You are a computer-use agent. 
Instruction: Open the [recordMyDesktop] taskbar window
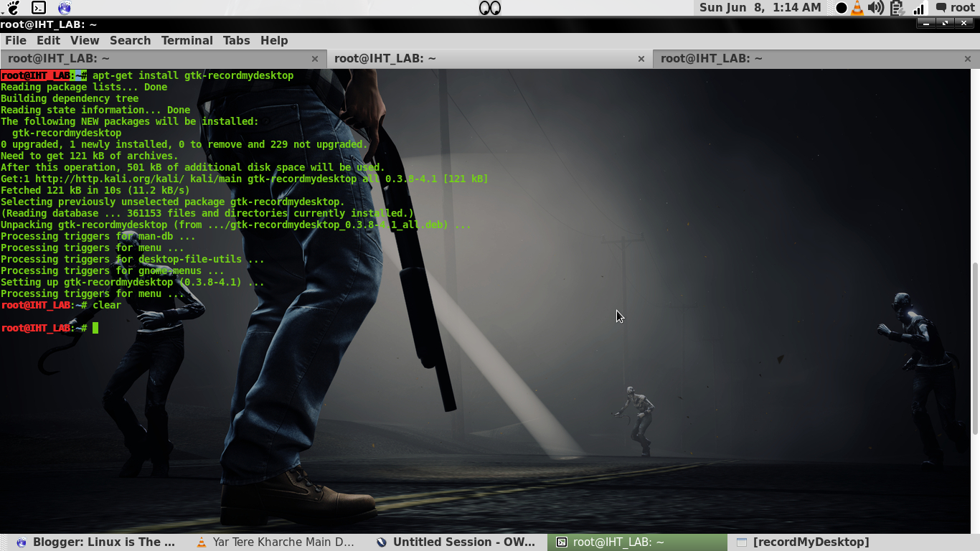tap(816, 542)
